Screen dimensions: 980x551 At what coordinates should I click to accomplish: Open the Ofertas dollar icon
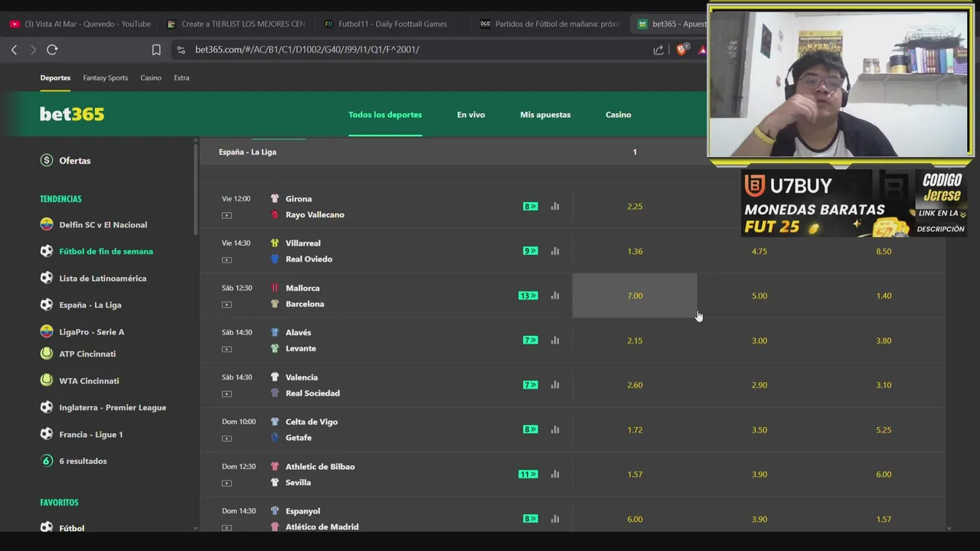tap(47, 161)
